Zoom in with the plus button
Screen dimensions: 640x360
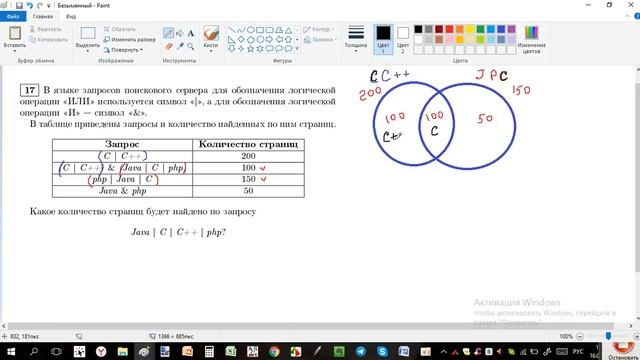coord(636,336)
